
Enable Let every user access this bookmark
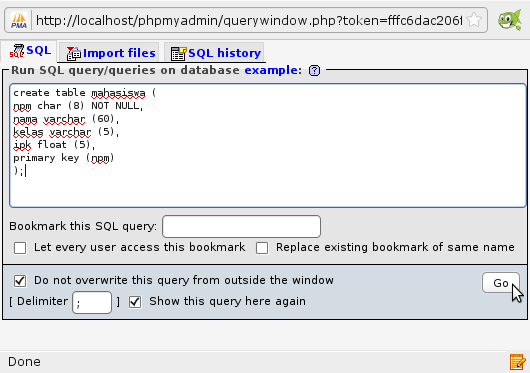20,248
